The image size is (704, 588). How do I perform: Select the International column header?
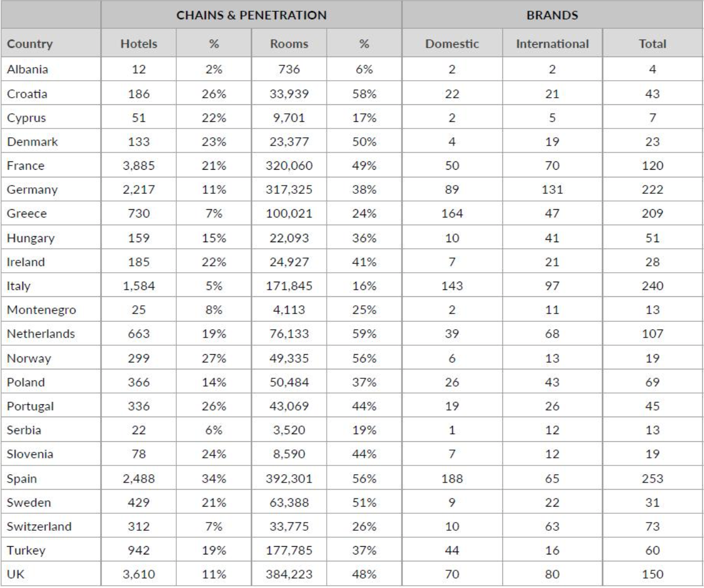(552, 44)
